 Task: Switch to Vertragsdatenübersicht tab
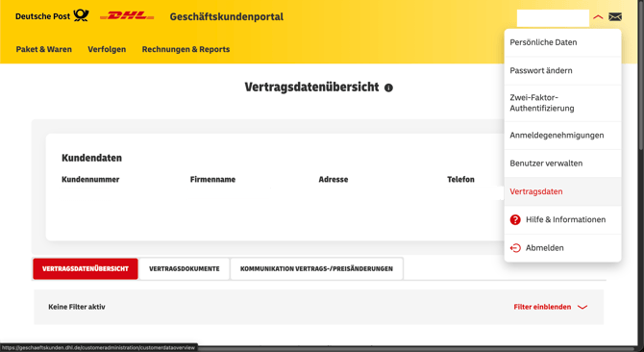tap(86, 268)
